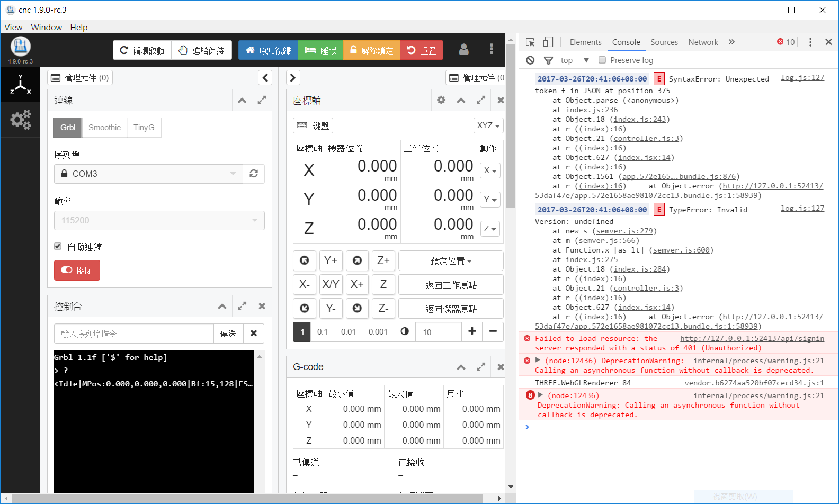Open the Window menu

click(x=46, y=28)
